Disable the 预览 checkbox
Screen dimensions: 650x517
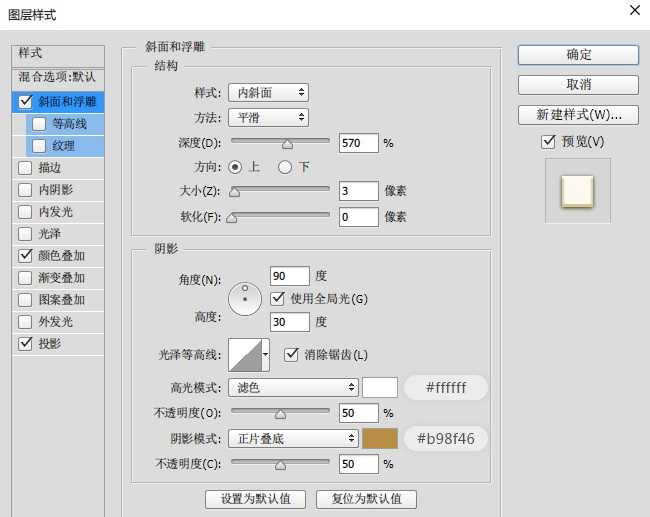click(x=548, y=141)
